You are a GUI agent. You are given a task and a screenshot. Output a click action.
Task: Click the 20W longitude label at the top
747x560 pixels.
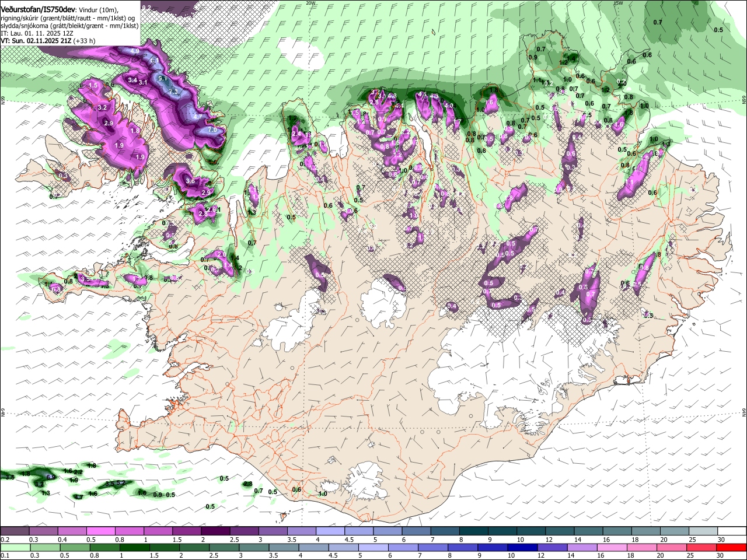311,2
